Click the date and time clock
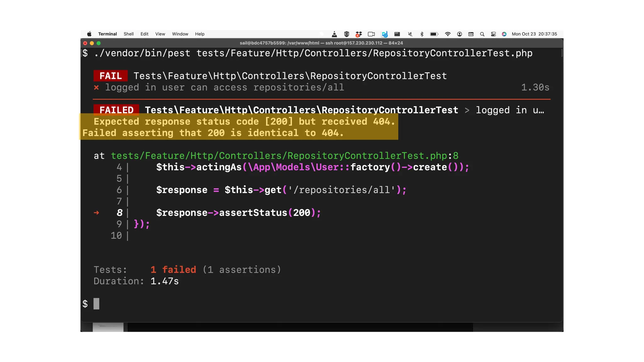This screenshot has height=362, width=644. point(534,34)
